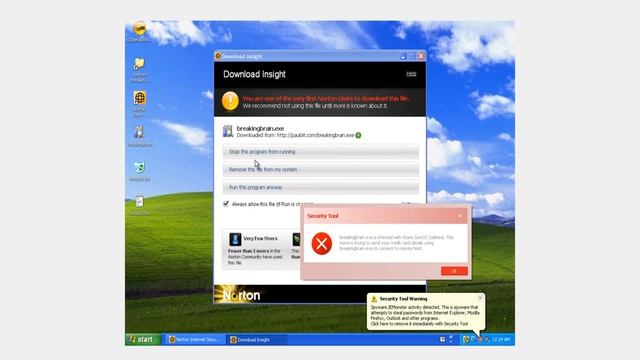The width and height of the screenshot is (640, 360).
Task: Open the Windows Start menu
Action: pyautogui.click(x=143, y=339)
